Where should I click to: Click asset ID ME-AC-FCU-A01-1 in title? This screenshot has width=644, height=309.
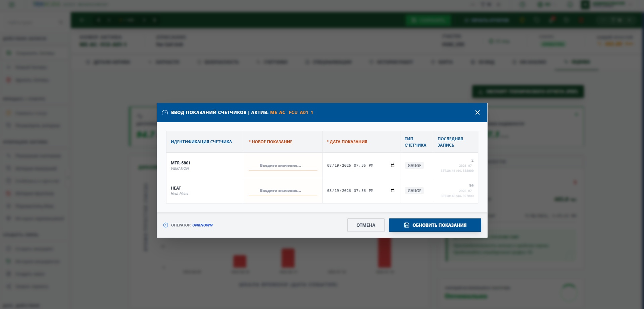(x=292, y=112)
